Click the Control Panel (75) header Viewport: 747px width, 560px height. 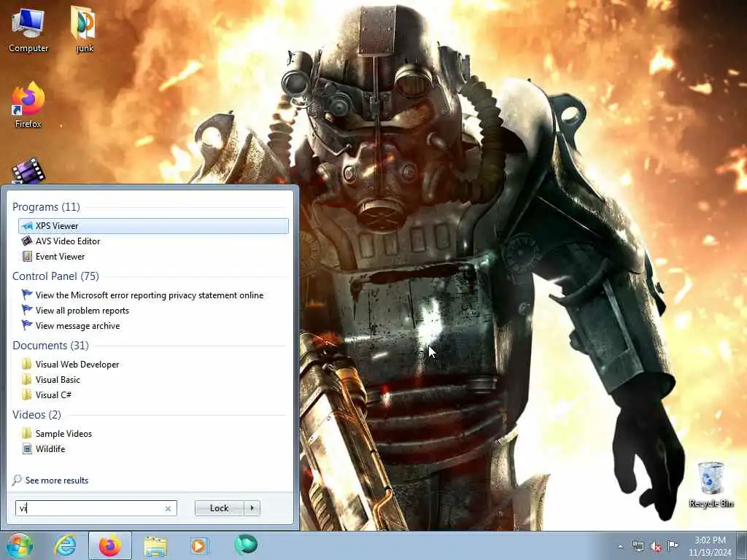(x=55, y=276)
